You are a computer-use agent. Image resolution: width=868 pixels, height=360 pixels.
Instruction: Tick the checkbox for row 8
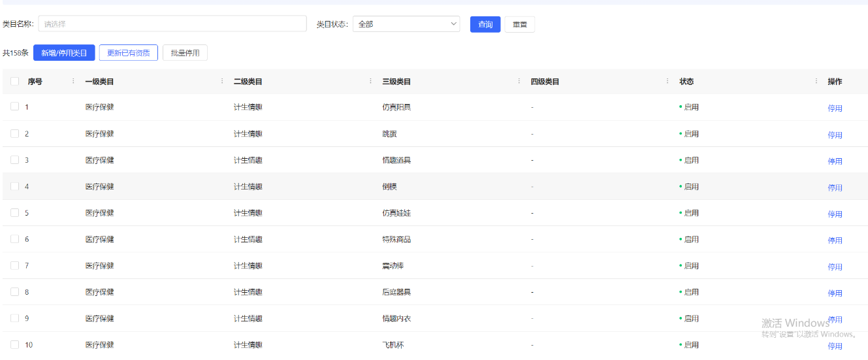[x=15, y=291]
